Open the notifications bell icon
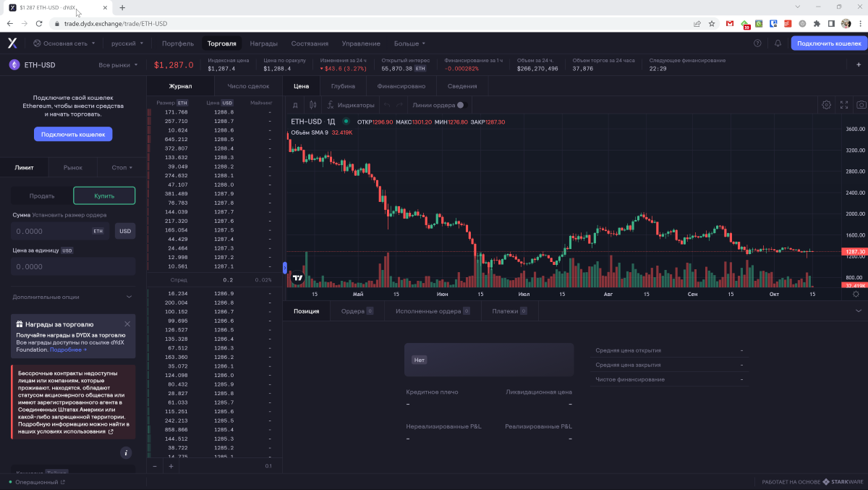The image size is (868, 490). click(778, 43)
